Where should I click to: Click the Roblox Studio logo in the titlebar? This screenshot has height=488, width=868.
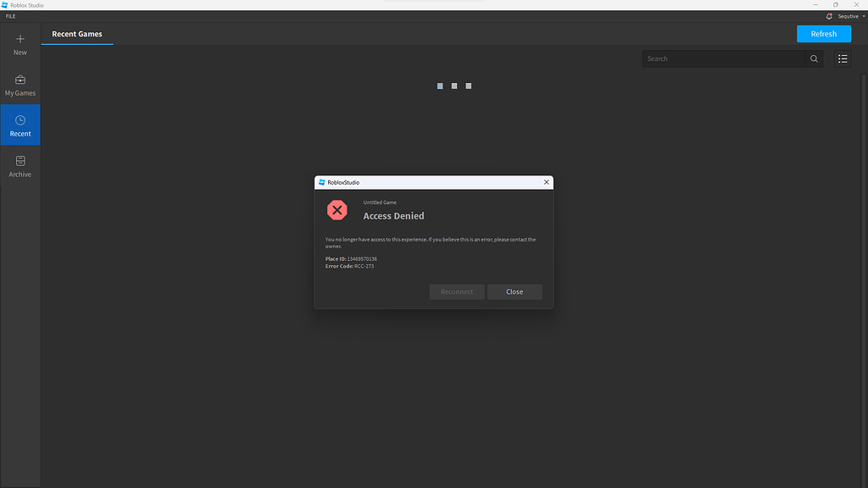pos(7,4)
